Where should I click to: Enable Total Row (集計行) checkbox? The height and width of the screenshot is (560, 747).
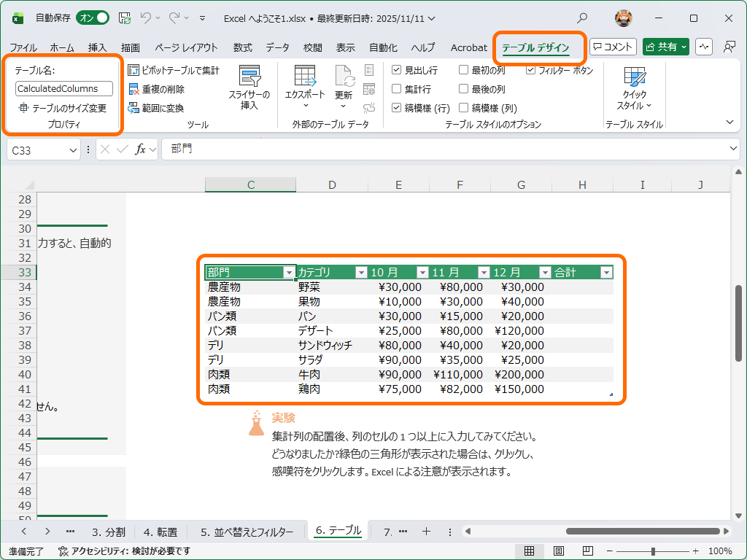tap(396, 89)
